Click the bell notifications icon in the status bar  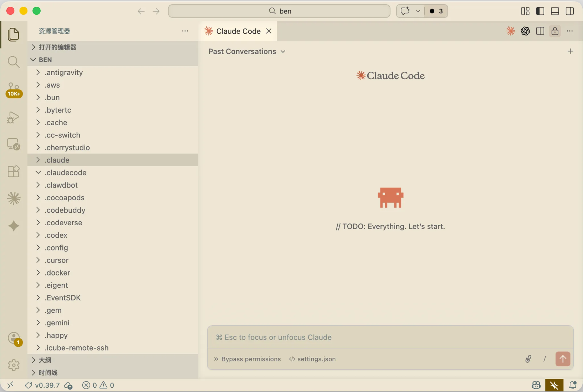pyautogui.click(x=573, y=385)
